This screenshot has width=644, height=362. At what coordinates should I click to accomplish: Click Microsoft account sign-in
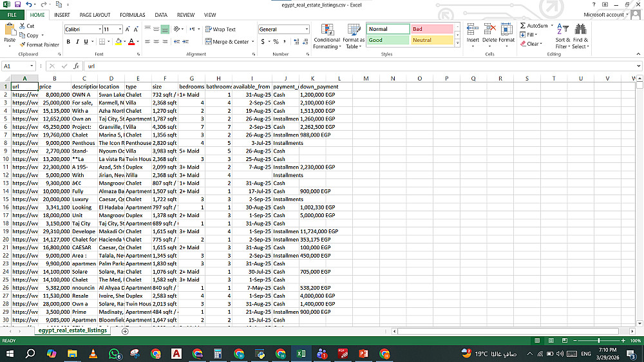point(606,15)
